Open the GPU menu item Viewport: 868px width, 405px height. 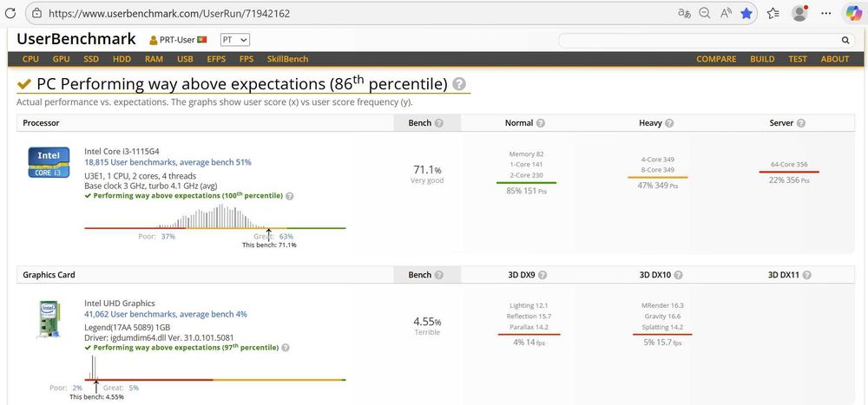(x=61, y=59)
